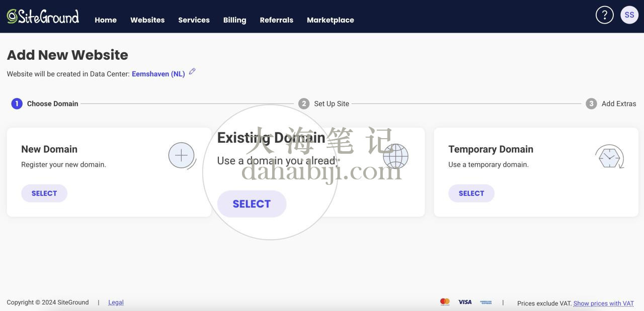This screenshot has height=311, width=644.
Task: Click the New Domain plus circle icon
Action: pyautogui.click(x=182, y=156)
